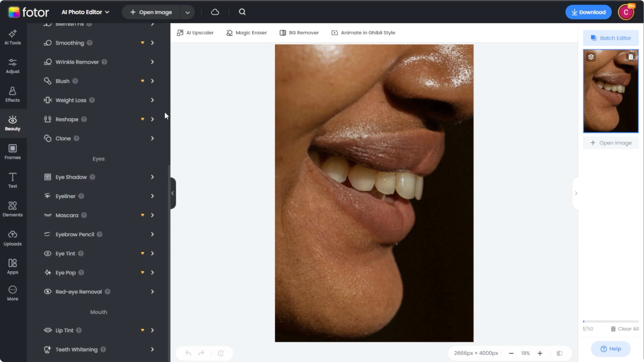This screenshot has height=362, width=644.
Task: Click the 19% zoom level value
Action: (526, 353)
